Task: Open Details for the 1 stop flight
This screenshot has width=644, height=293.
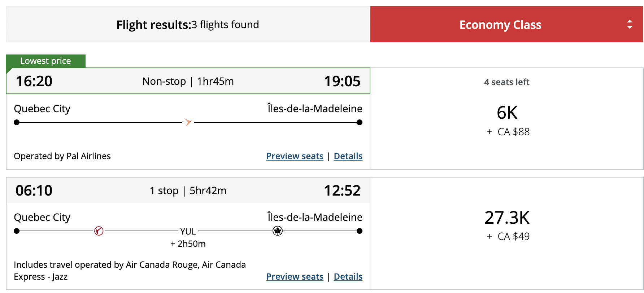Action: [348, 277]
